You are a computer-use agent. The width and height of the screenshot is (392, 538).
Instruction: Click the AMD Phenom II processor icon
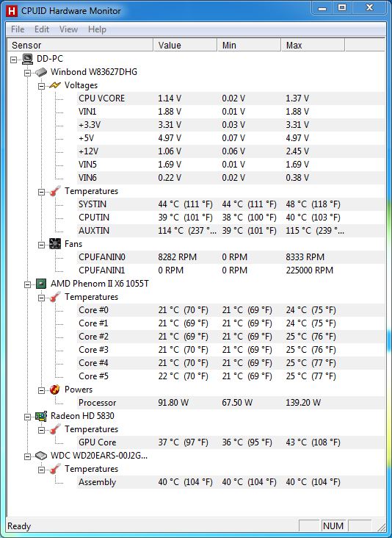pos(41,284)
